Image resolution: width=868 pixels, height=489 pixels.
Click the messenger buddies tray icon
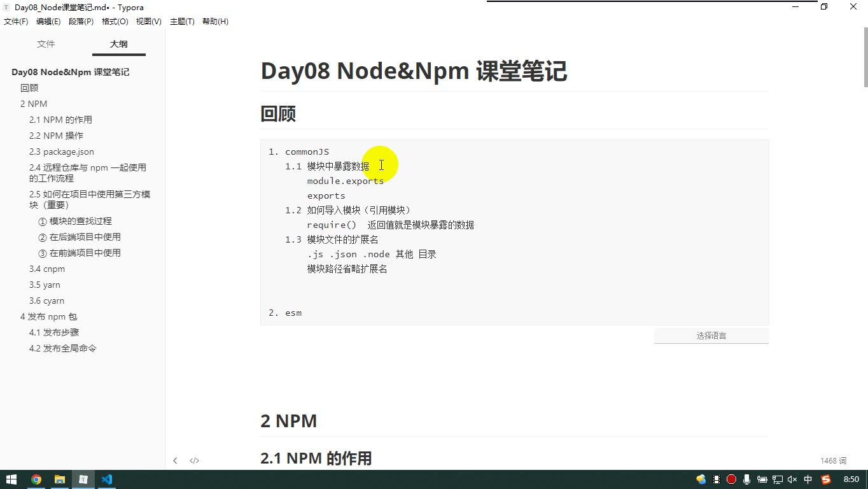pyautogui.click(x=701, y=479)
